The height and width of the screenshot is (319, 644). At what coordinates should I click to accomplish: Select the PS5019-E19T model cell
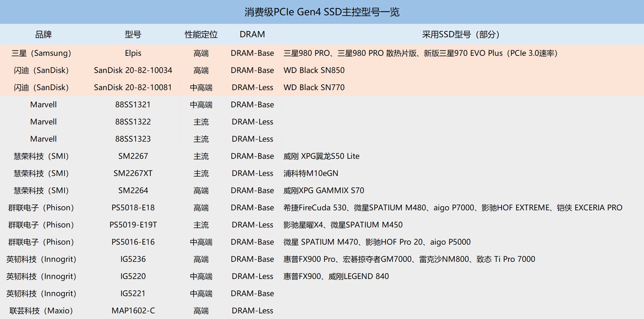(133, 224)
